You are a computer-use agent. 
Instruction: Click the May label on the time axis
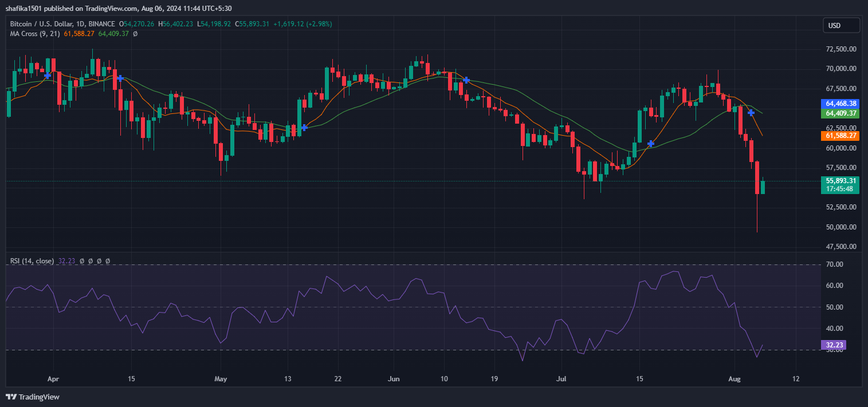click(x=221, y=379)
